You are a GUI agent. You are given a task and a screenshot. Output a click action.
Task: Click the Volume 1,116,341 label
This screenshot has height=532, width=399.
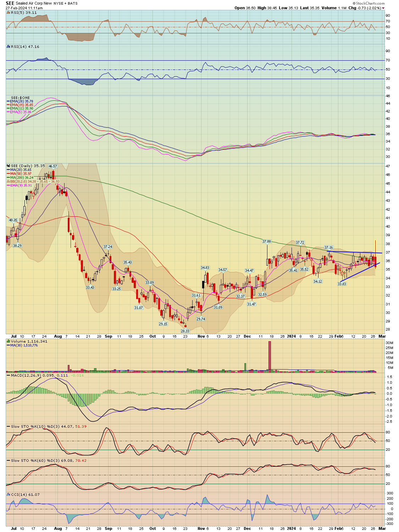pyautogui.click(x=29, y=341)
